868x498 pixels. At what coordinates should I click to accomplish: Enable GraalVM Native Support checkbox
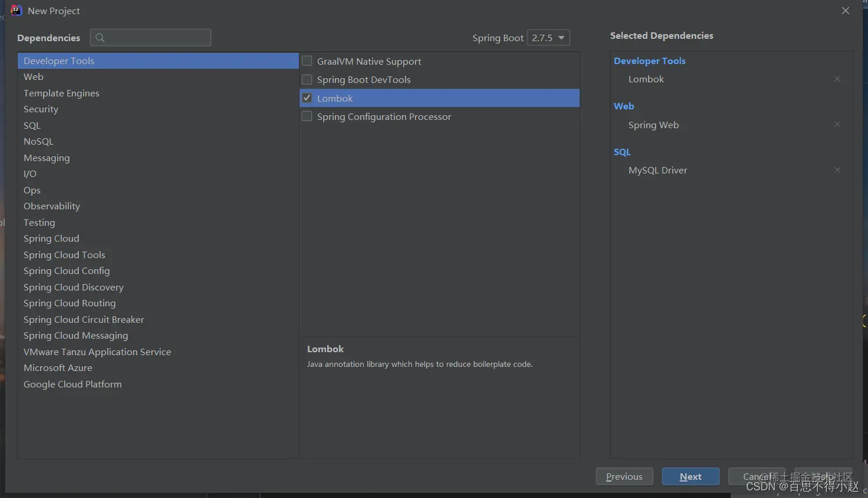[307, 61]
